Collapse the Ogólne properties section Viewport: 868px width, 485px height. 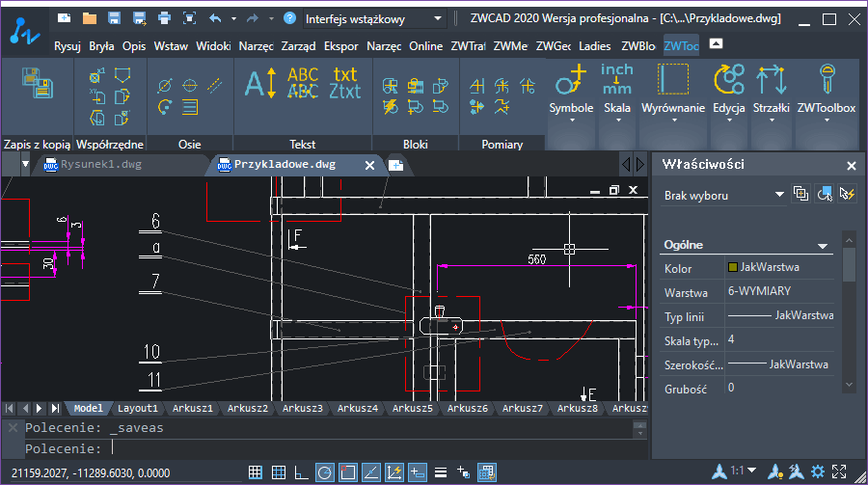tap(823, 246)
